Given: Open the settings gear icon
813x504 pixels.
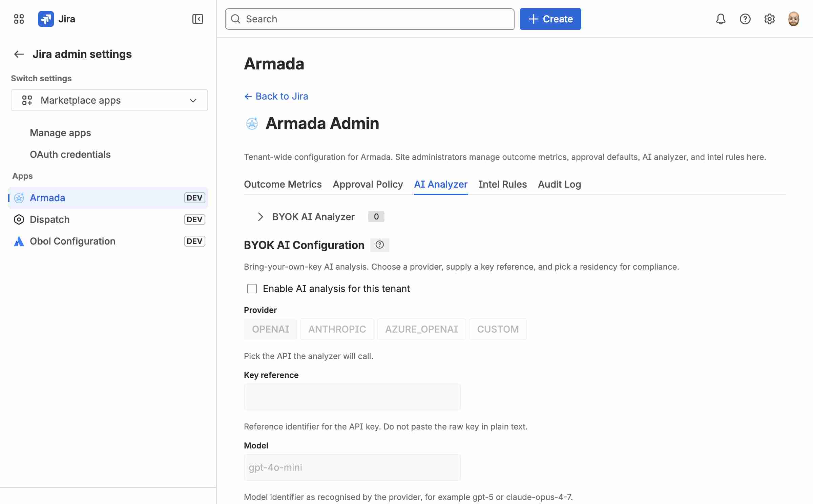Looking at the screenshot, I should point(769,19).
